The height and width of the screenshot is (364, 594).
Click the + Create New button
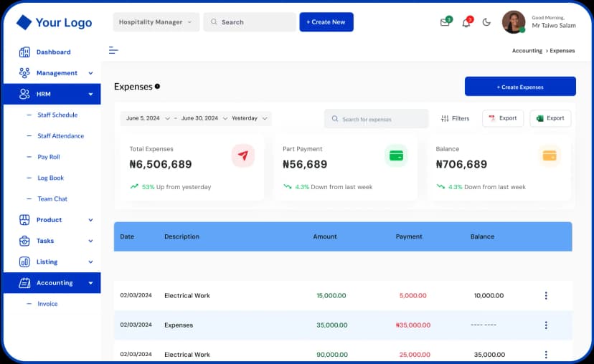(x=326, y=22)
